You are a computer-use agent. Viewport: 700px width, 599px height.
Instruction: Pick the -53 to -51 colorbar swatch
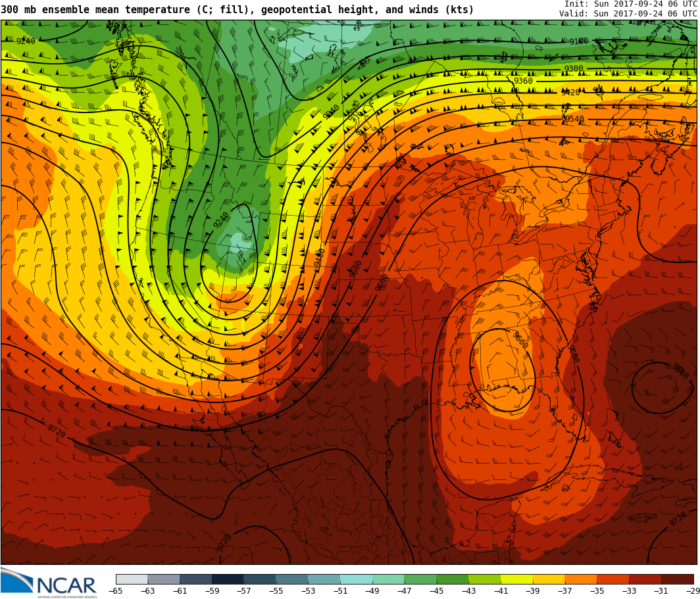(x=324, y=579)
